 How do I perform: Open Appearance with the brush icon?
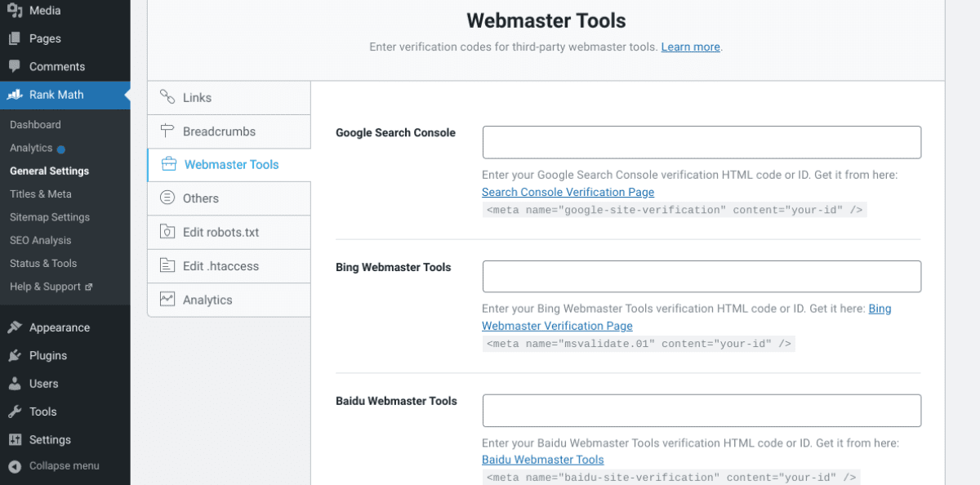pos(15,327)
